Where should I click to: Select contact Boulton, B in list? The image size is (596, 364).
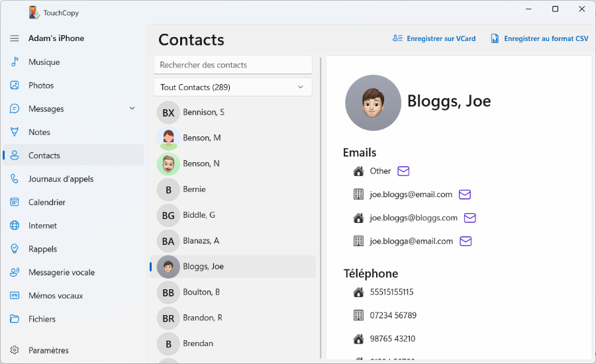point(201,292)
